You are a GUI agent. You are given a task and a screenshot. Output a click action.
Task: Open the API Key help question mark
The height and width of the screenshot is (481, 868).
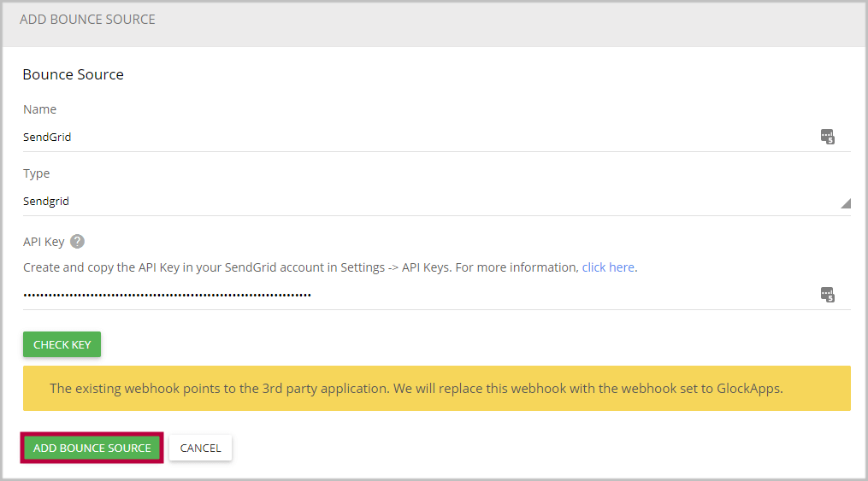coord(78,242)
